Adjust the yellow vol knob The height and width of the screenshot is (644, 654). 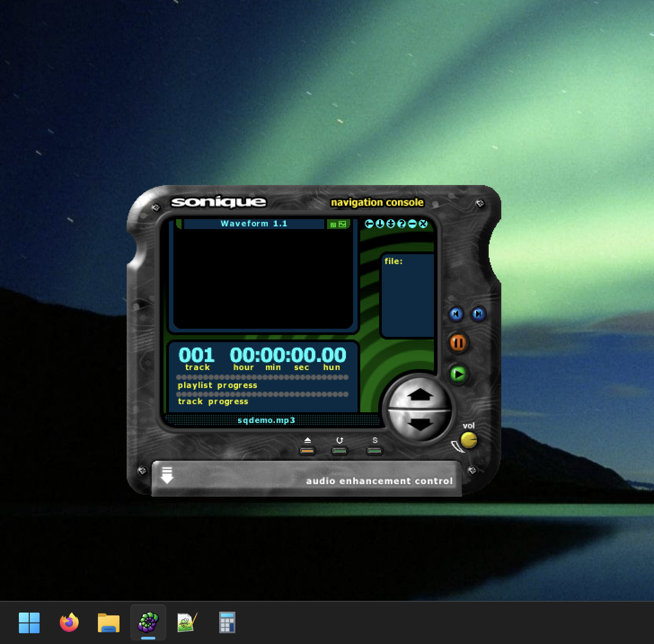pos(469,440)
